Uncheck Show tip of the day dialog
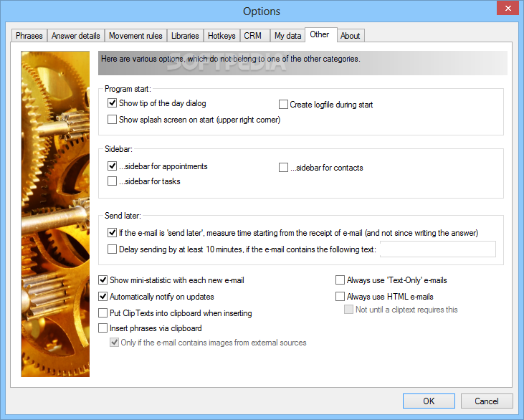Screen dimensions: 524x420 coord(112,103)
